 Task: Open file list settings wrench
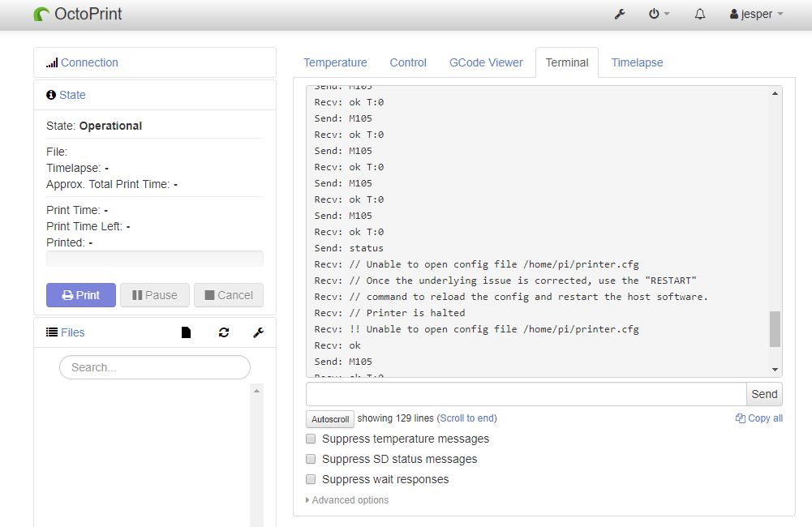tap(259, 332)
